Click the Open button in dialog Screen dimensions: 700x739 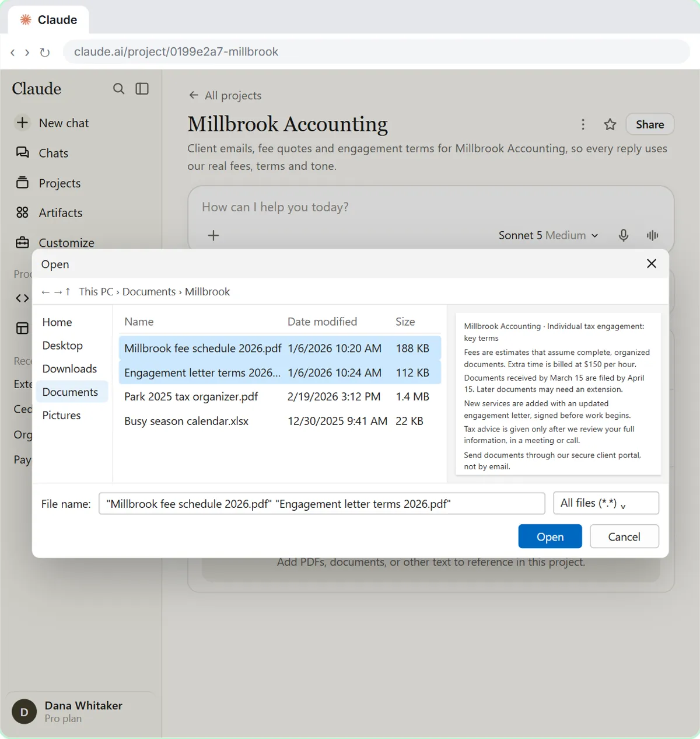(550, 536)
